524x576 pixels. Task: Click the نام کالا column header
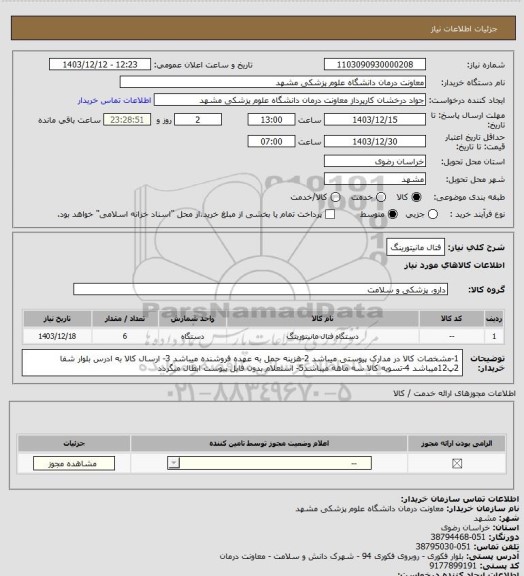pyautogui.click(x=323, y=318)
